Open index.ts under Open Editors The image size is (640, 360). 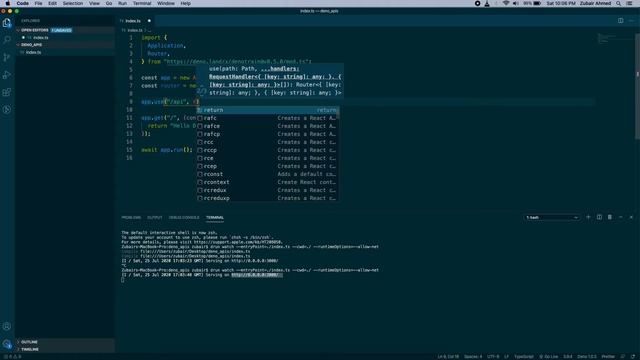[x=65, y=38]
